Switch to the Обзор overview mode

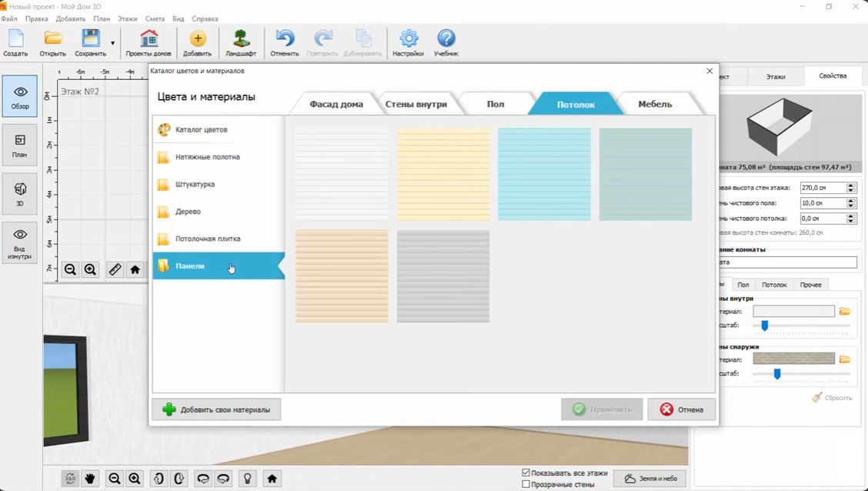click(x=20, y=96)
